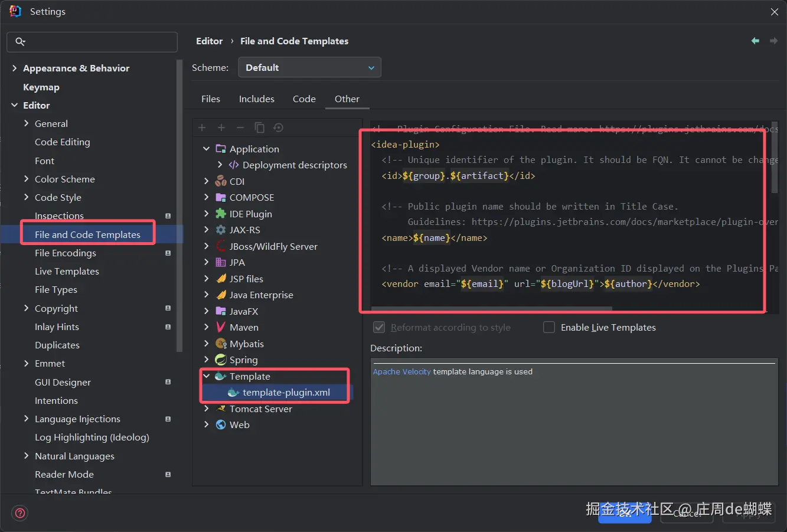Click the Copy Template icon
This screenshot has height=532, width=787.
(x=259, y=128)
